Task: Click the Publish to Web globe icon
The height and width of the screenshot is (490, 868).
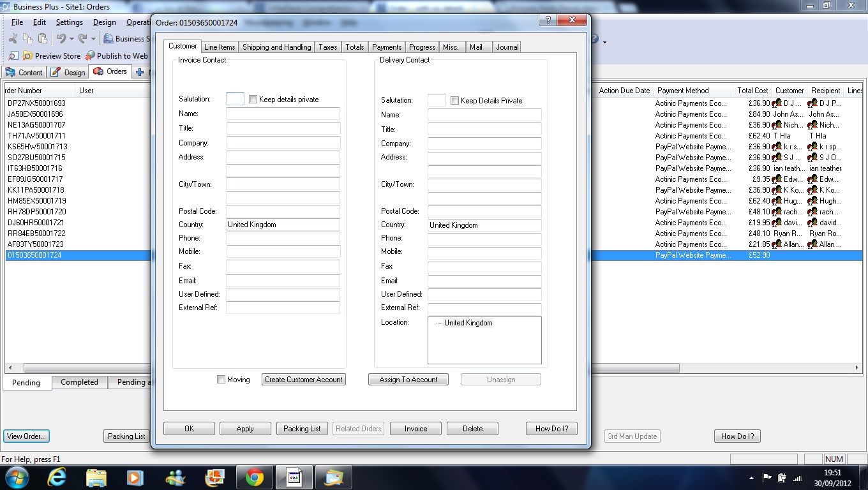Action: [x=90, y=56]
